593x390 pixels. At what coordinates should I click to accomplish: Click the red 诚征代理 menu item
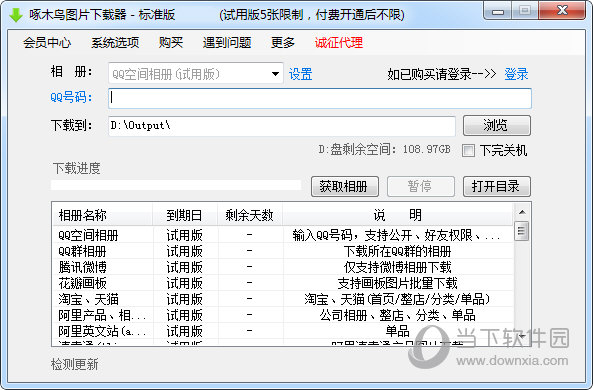pos(338,42)
